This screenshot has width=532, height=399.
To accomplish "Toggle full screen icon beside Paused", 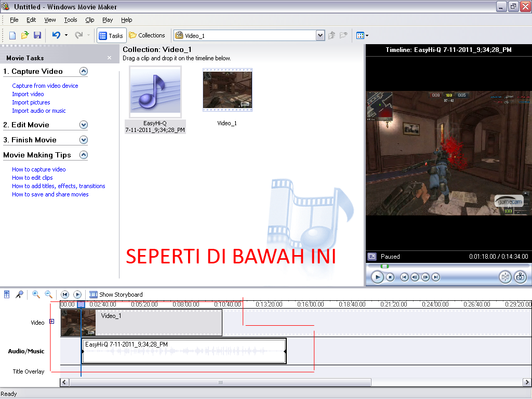I will pyautogui.click(x=372, y=257).
